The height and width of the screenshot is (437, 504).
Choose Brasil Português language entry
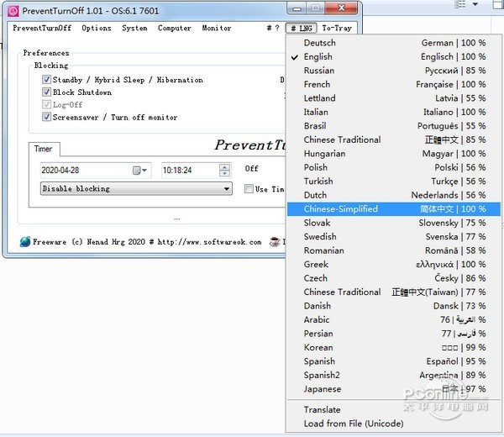(394, 126)
